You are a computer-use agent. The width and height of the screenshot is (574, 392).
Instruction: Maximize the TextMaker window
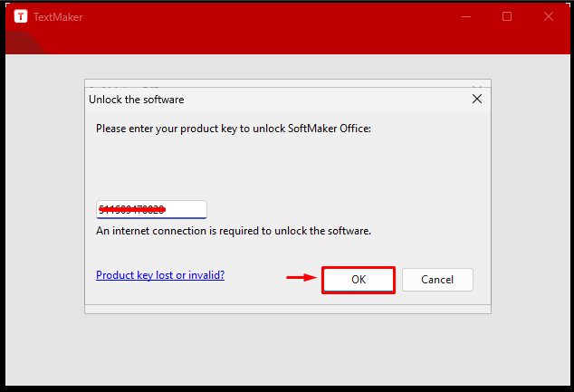(x=507, y=16)
